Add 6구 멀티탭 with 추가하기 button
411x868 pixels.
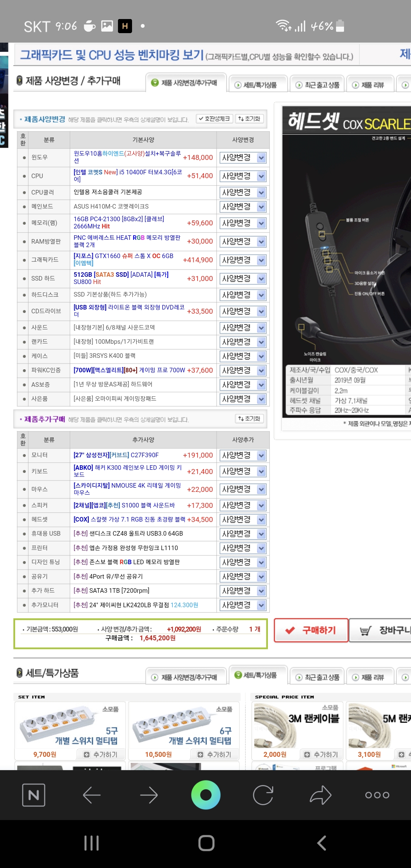tap(215, 755)
